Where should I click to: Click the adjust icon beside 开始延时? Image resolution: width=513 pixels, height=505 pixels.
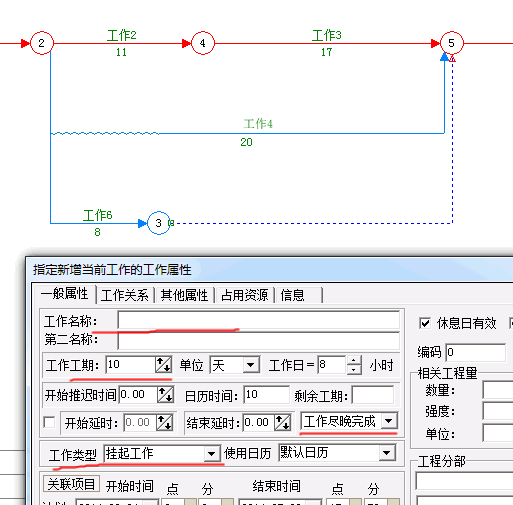(x=165, y=423)
